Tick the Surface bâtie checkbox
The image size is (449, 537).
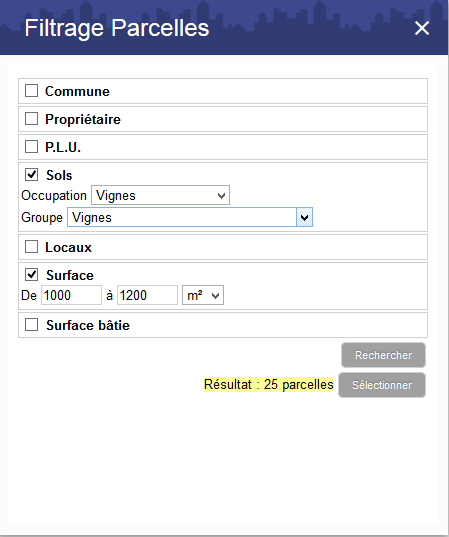point(32,325)
